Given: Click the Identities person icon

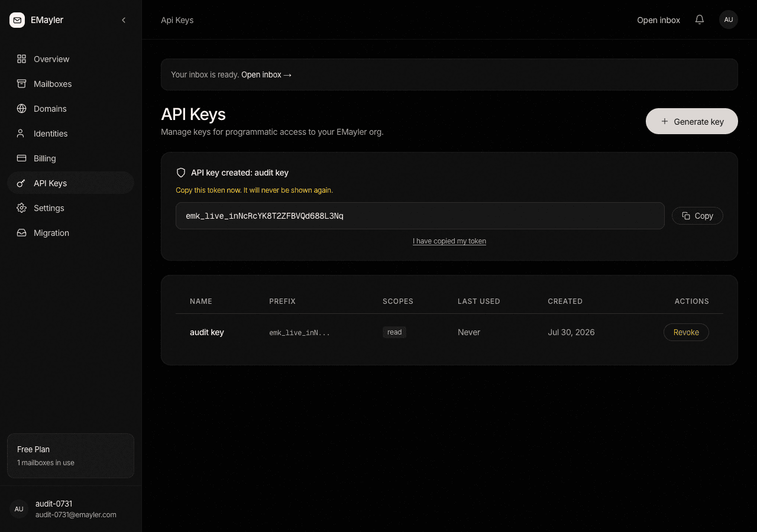Looking at the screenshot, I should (21, 134).
